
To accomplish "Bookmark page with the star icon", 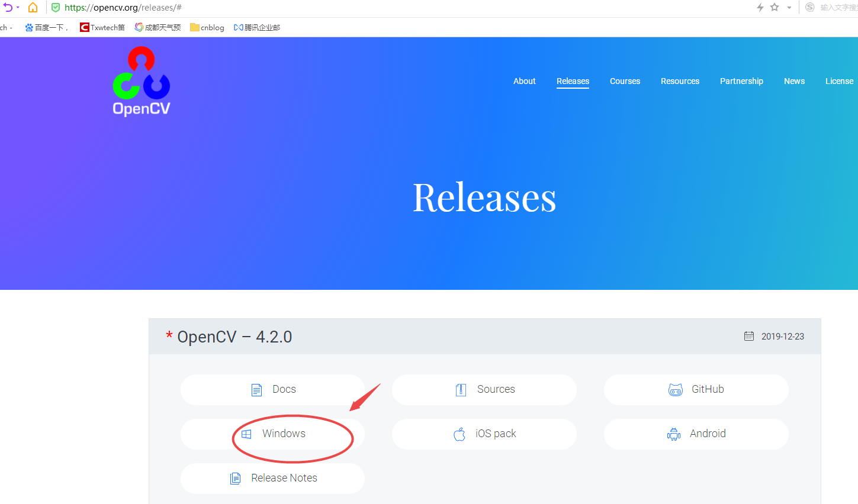I will (x=775, y=7).
